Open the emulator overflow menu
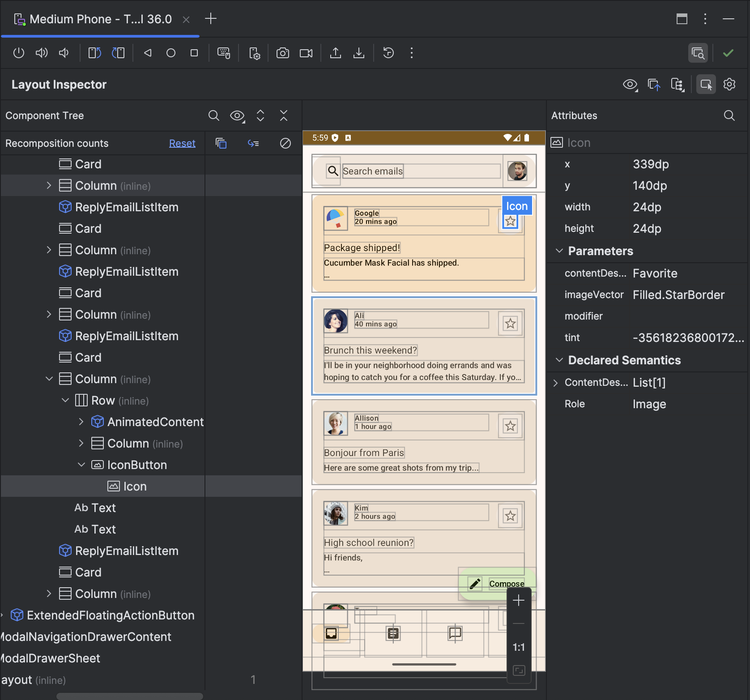 [x=411, y=52]
